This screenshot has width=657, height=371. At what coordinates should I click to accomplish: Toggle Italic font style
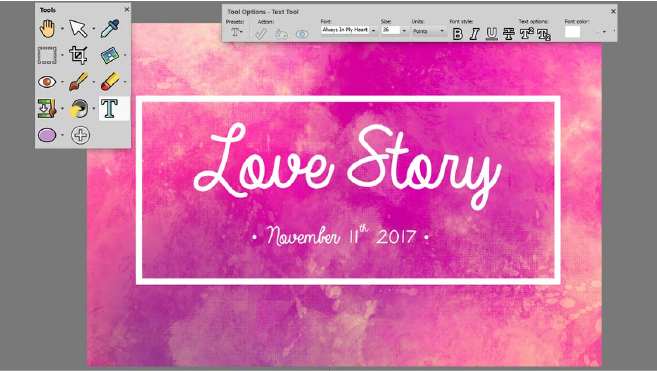point(474,34)
